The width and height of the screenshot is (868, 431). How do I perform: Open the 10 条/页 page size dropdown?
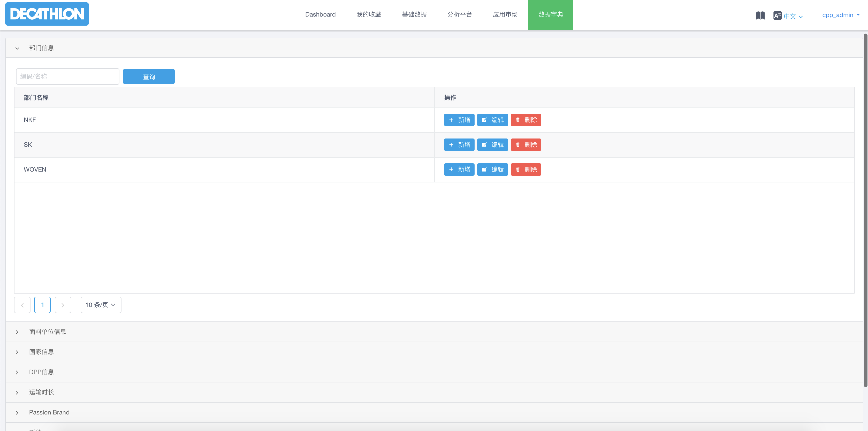click(x=101, y=305)
